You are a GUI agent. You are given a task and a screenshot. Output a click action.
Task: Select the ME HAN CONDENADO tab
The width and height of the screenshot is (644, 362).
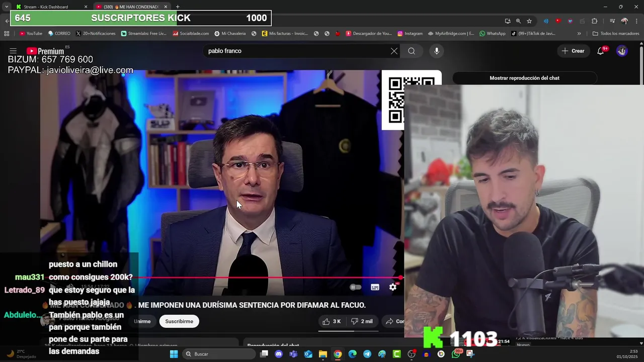(x=131, y=7)
